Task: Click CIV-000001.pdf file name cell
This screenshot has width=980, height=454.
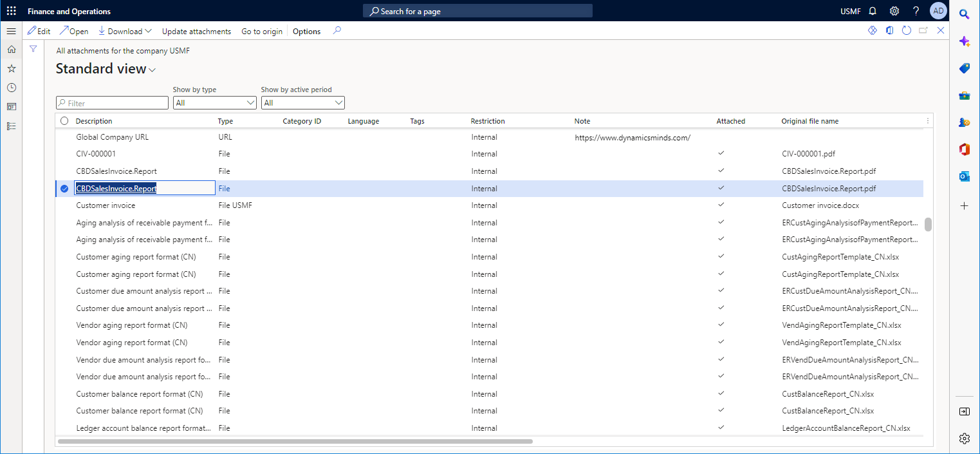Action: tap(809, 154)
